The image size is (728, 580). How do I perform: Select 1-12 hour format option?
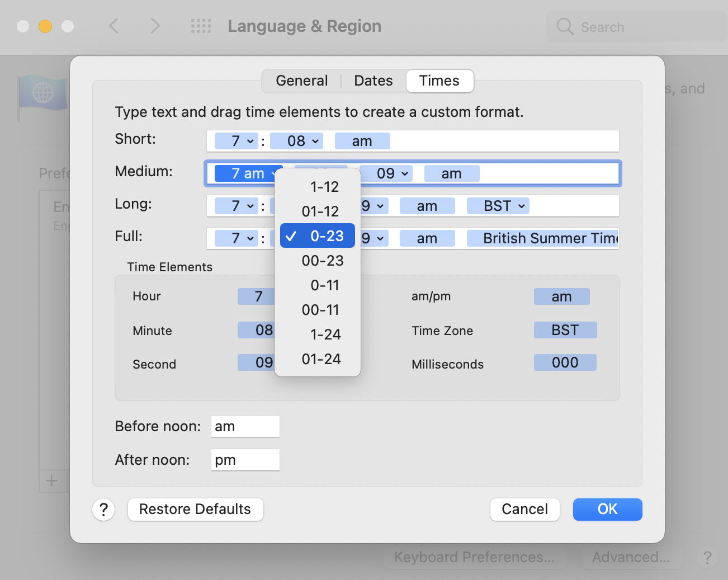[324, 187]
